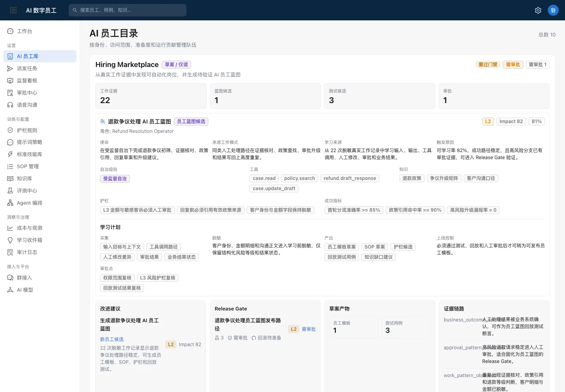Open 知识库 menu item

pyautogui.click(x=40, y=178)
